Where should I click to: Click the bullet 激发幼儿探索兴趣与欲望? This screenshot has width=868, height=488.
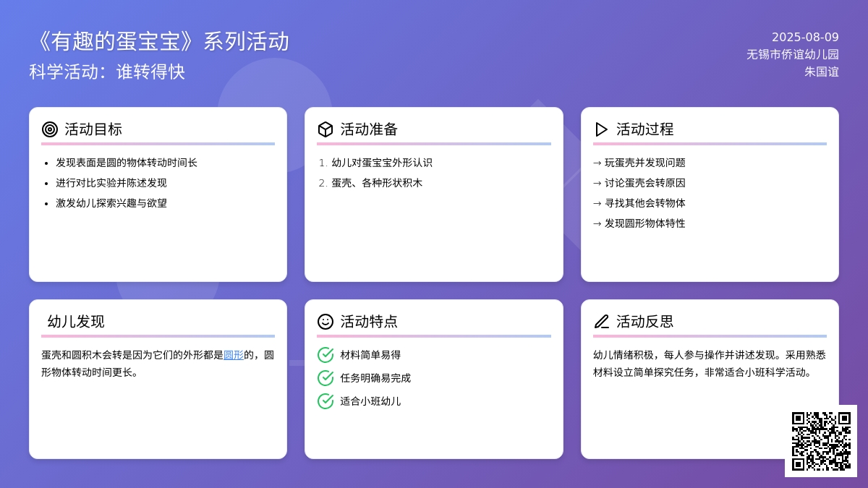[x=111, y=203]
